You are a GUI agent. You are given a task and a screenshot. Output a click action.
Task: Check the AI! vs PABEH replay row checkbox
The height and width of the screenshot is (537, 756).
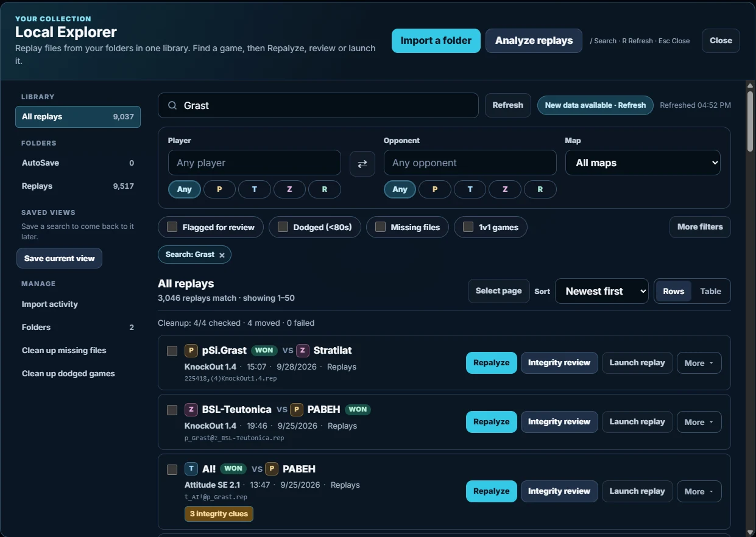172,469
